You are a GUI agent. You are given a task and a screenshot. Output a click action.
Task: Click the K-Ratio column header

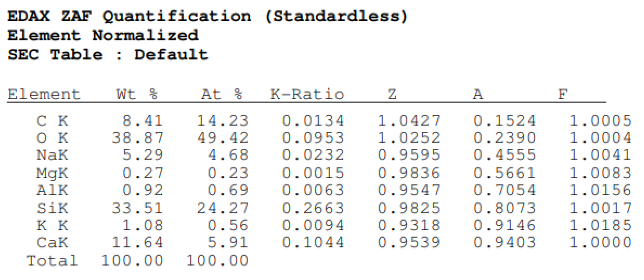(307, 94)
